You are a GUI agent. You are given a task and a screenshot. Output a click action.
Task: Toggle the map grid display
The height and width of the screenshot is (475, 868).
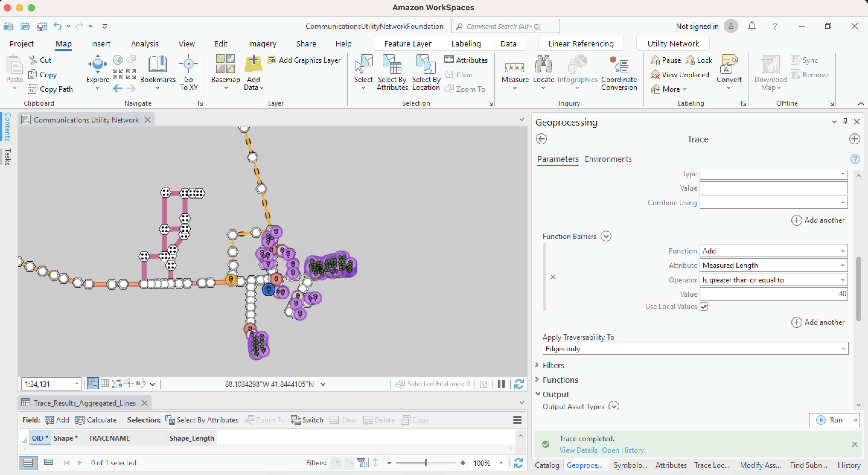point(104,383)
